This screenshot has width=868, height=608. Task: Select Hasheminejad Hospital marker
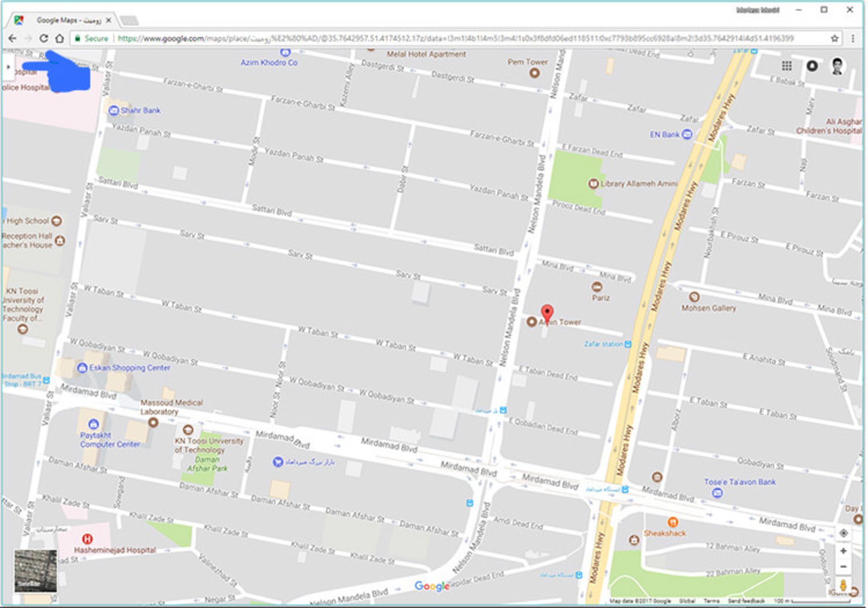(87, 539)
